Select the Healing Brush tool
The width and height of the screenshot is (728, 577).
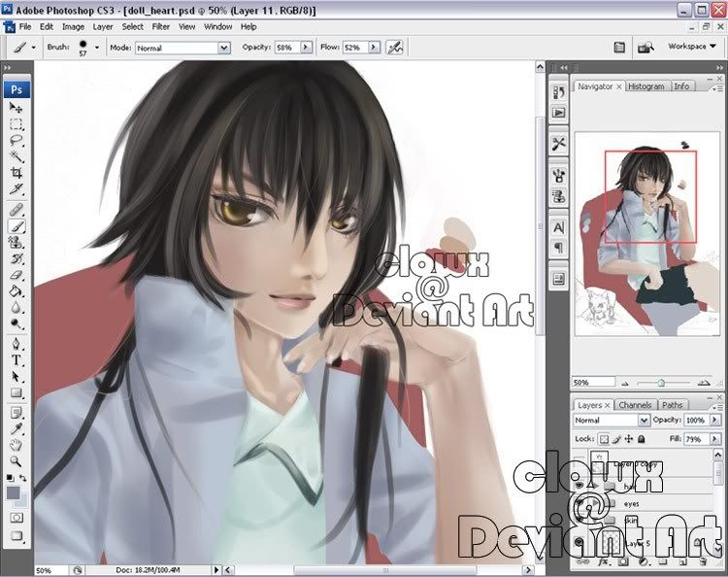tap(17, 210)
